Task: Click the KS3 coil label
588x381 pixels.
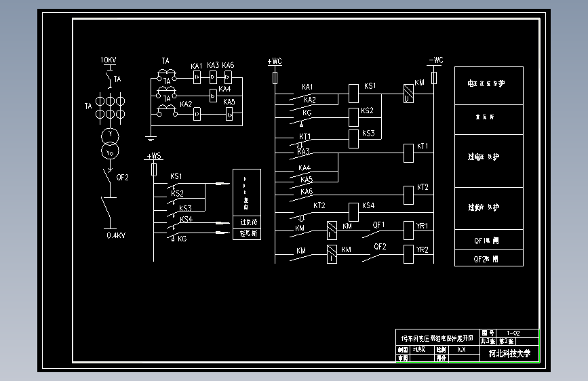Action: tap(368, 133)
